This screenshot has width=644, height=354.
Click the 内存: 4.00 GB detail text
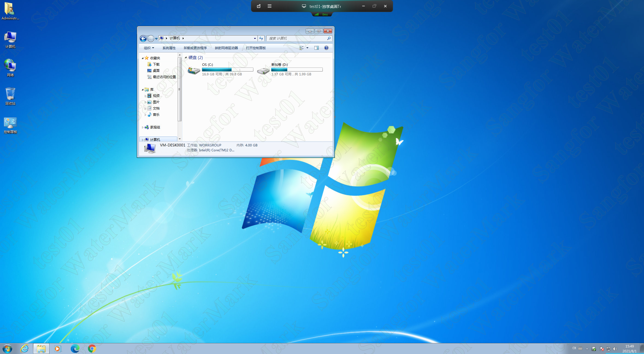tap(247, 145)
